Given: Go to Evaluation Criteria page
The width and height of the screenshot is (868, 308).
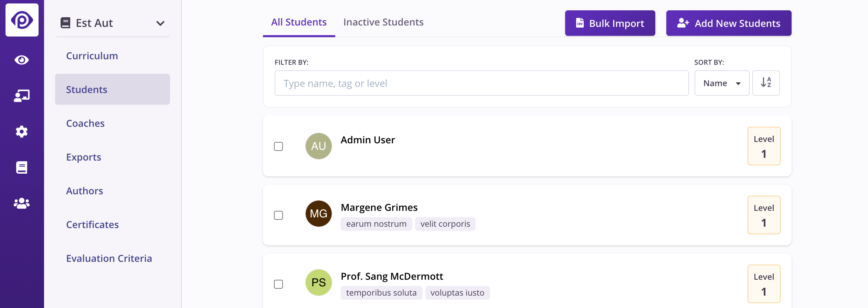Looking at the screenshot, I should pos(109,258).
